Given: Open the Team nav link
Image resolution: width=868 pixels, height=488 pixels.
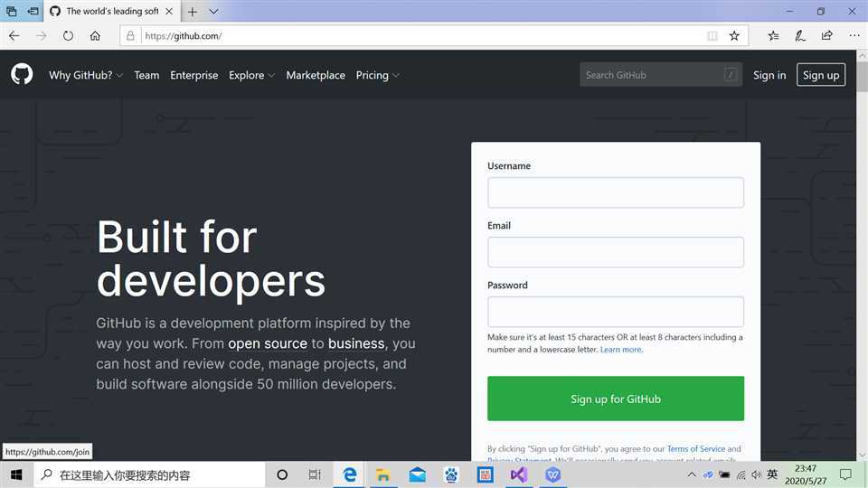Looking at the screenshot, I should coord(146,75).
